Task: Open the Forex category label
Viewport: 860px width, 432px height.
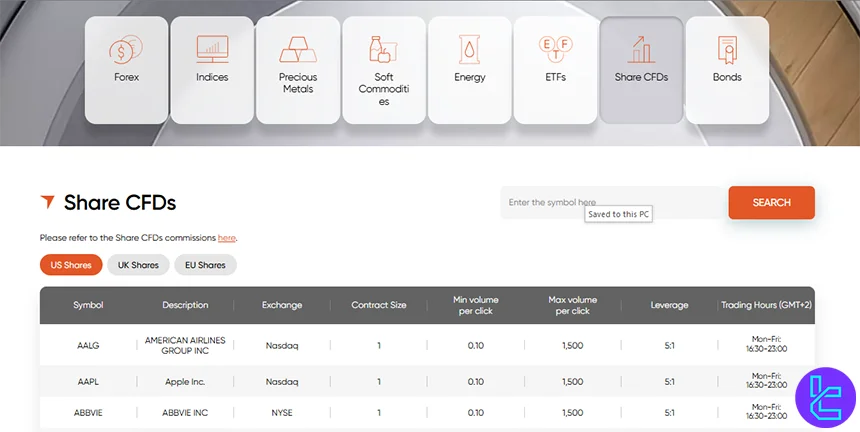Action: click(126, 77)
